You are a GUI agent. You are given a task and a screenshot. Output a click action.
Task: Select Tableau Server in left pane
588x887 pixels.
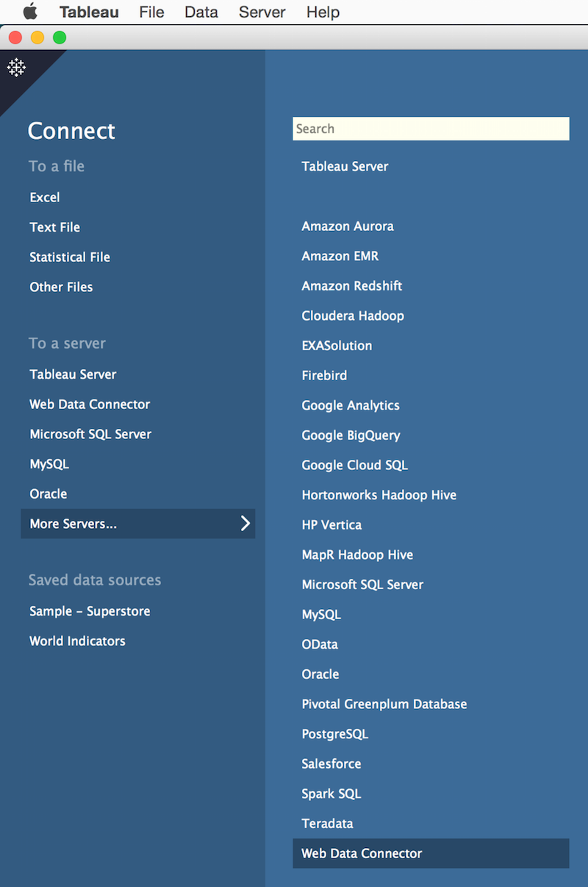(x=73, y=374)
